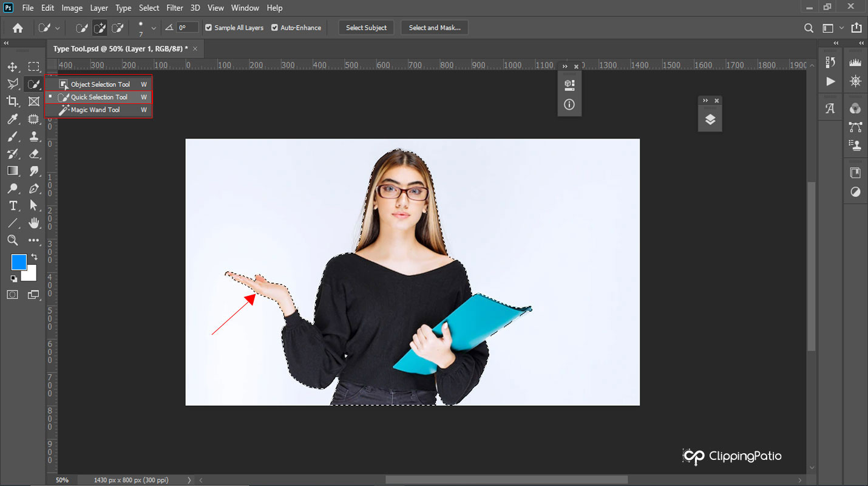Disable the Auto-Enhance checkbox

(x=274, y=28)
